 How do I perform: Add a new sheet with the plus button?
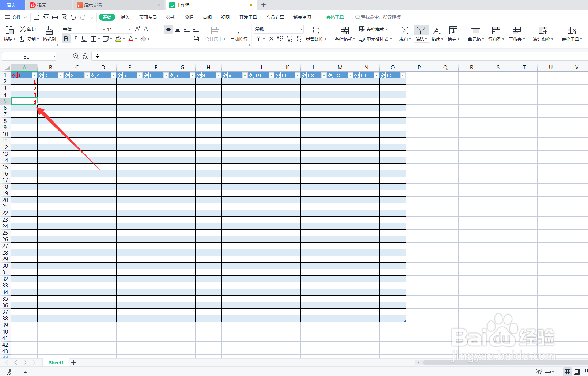click(x=73, y=362)
